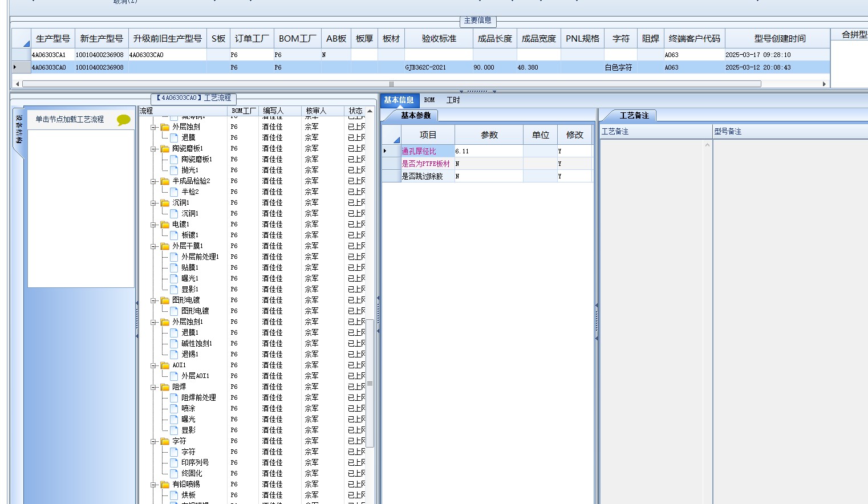This screenshot has width=868, height=504.
Task: Click the yellow comment bubble icon
Action: tap(123, 120)
